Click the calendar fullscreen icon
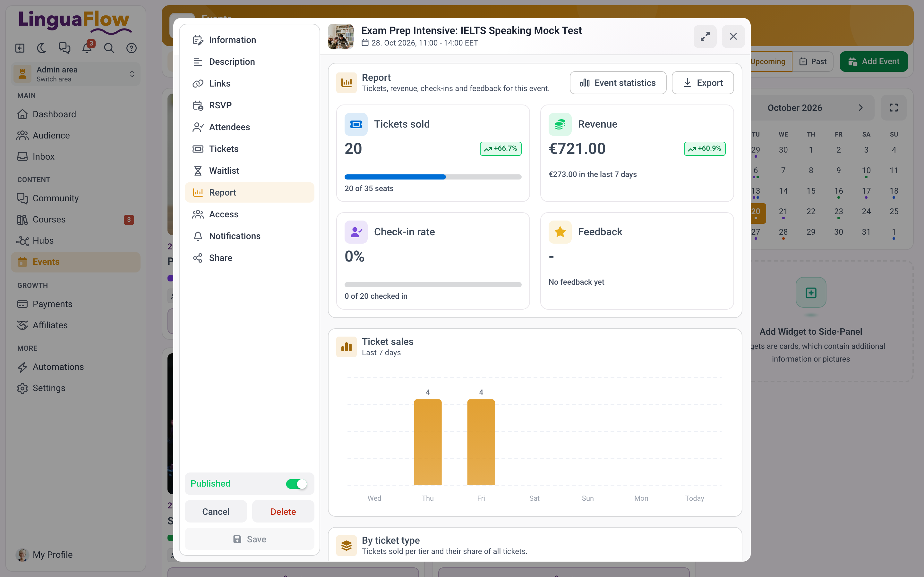Screen dimensions: 924x577 (x=894, y=108)
